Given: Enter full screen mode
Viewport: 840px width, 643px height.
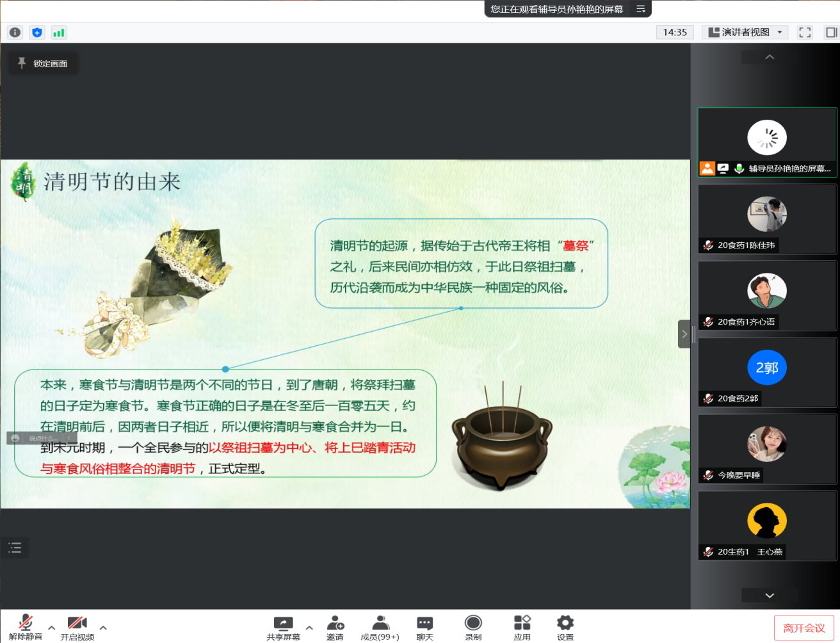Looking at the screenshot, I should pos(805,33).
